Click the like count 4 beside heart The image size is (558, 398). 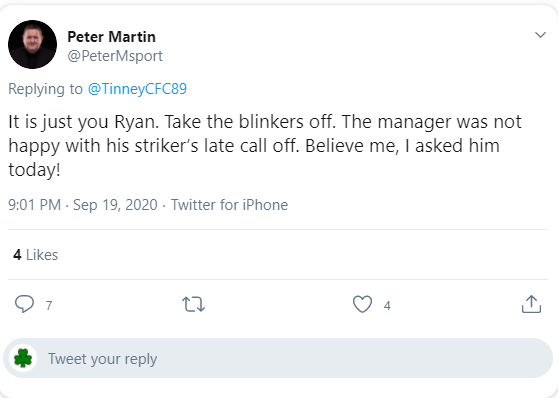[x=387, y=305]
